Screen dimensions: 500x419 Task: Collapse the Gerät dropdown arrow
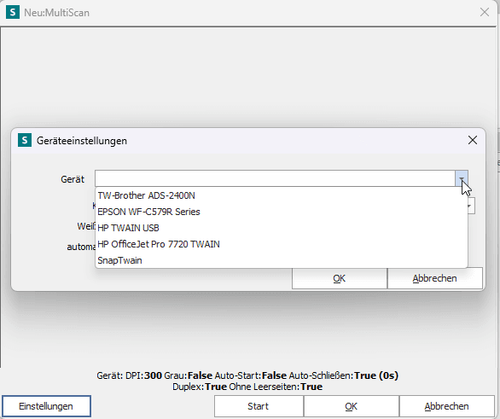(462, 179)
